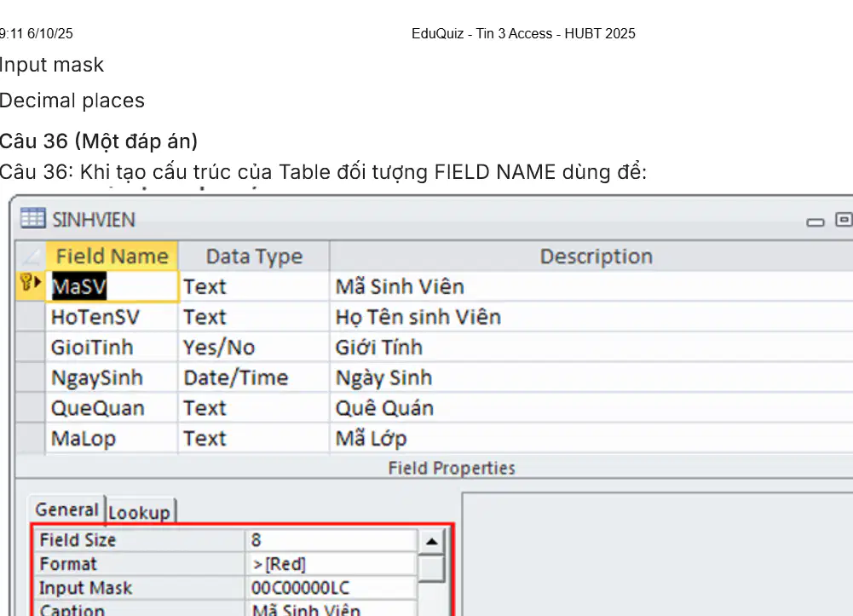This screenshot has width=853, height=616.
Task: Select the GioiTinh field name
Action: click(x=112, y=348)
